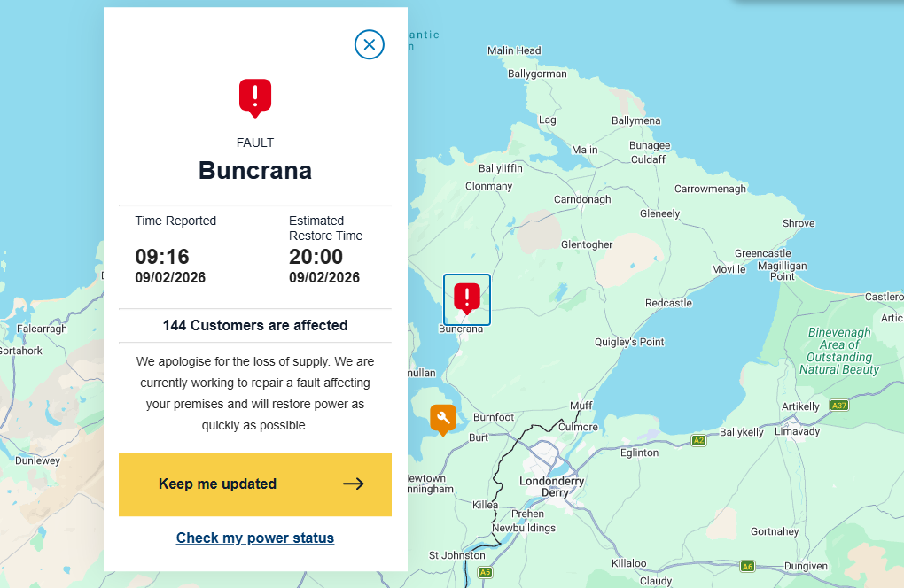Click the red fault icon above the FAULT heading

[x=255, y=96]
